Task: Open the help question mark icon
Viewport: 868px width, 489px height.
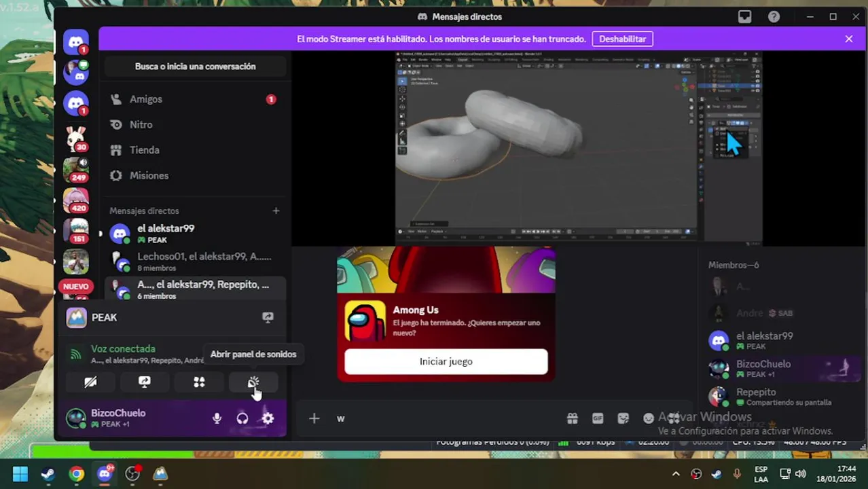Action: tap(774, 16)
